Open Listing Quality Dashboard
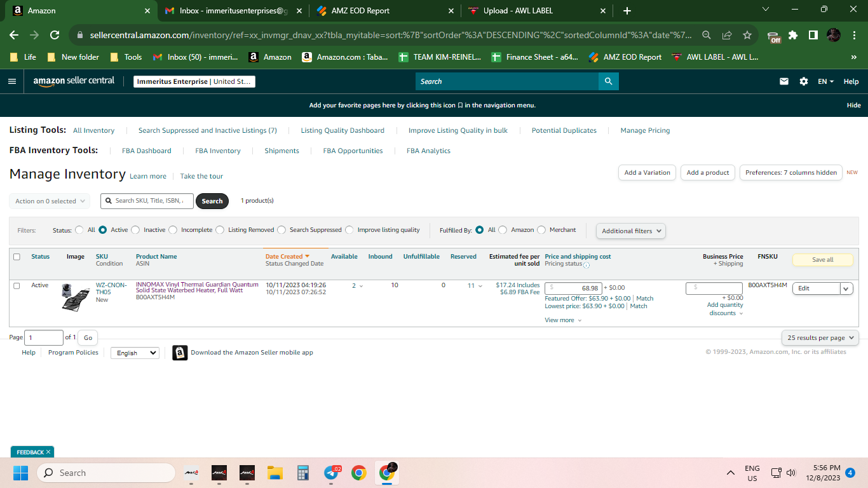Screen dimensions: 868x488 click(342, 130)
